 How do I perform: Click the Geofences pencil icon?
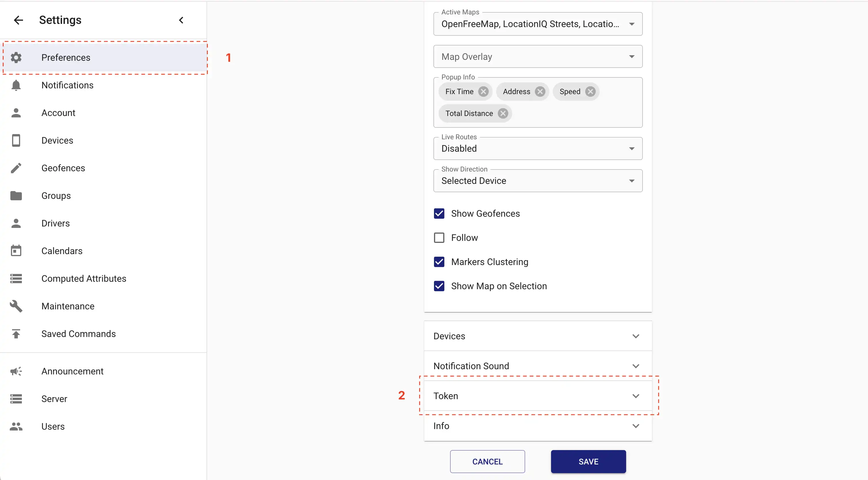pyautogui.click(x=16, y=168)
